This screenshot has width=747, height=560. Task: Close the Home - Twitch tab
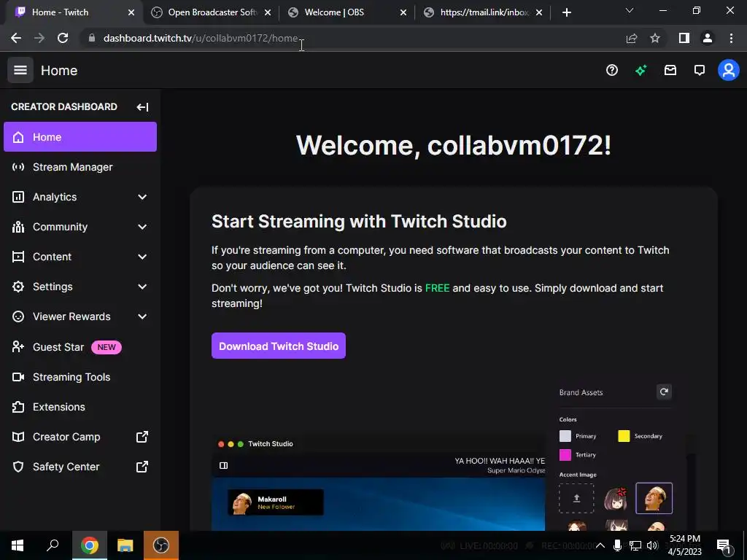click(x=131, y=12)
